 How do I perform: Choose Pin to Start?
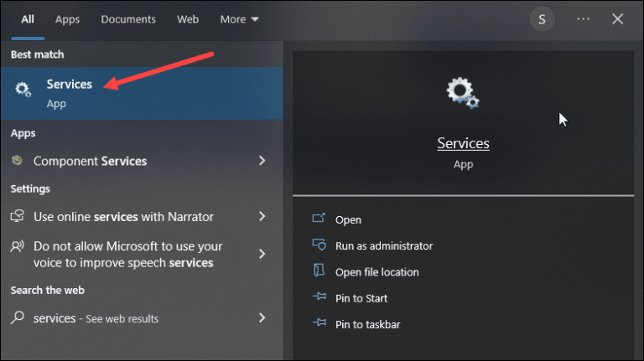[361, 298]
